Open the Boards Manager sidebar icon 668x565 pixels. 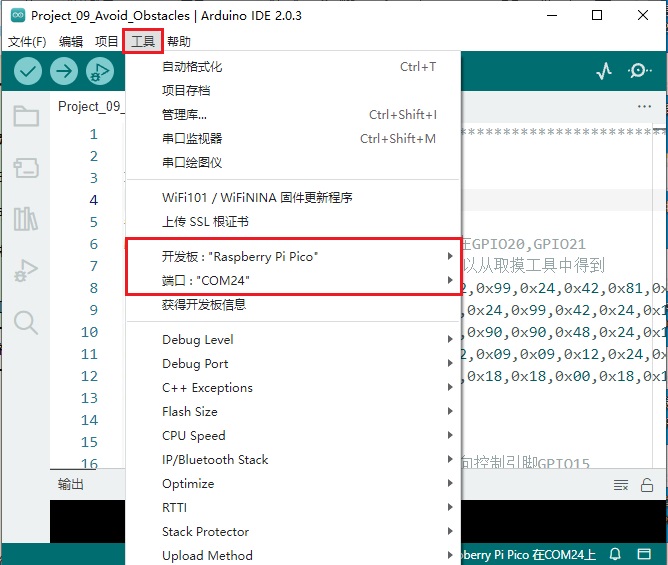(x=26, y=168)
